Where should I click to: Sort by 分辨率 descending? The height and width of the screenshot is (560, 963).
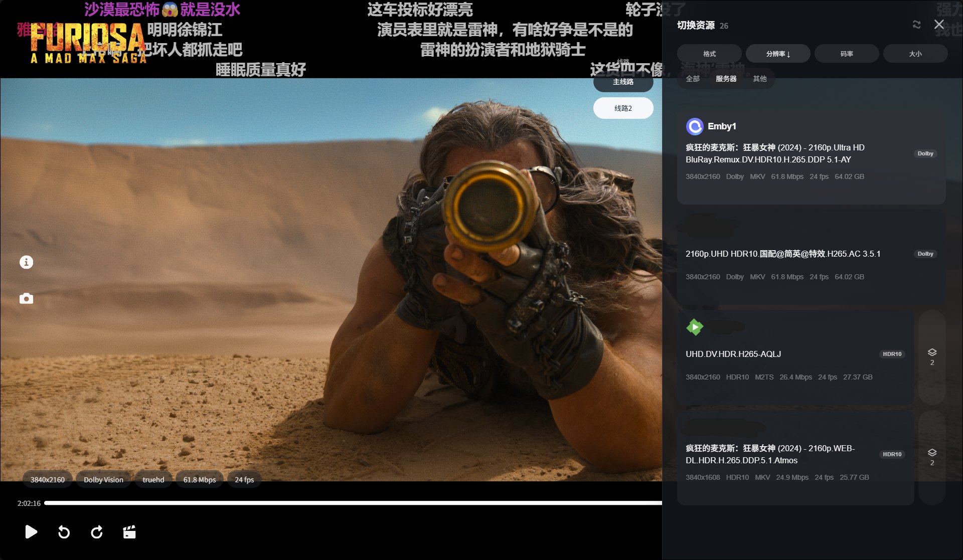click(x=778, y=54)
